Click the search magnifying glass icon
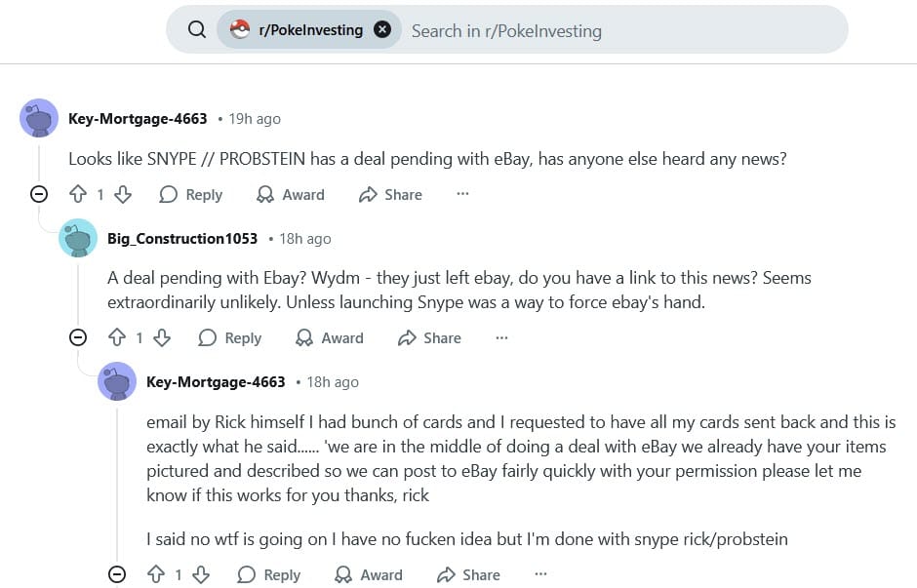Viewport: 917px width, 588px height. click(196, 29)
